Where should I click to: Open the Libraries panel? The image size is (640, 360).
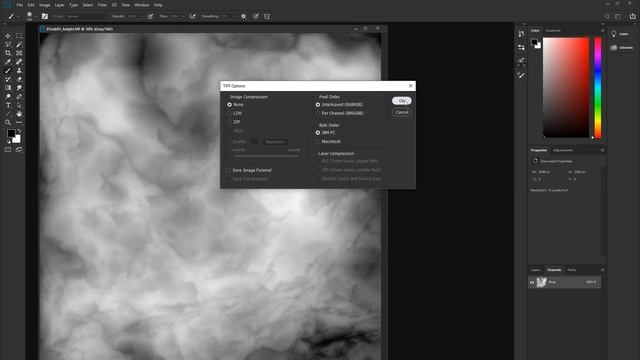[x=622, y=48]
